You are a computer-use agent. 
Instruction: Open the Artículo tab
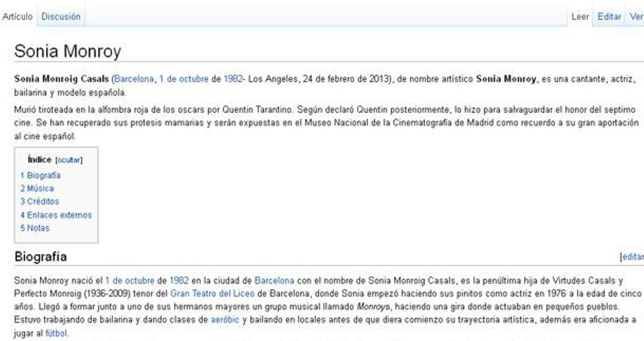17,17
